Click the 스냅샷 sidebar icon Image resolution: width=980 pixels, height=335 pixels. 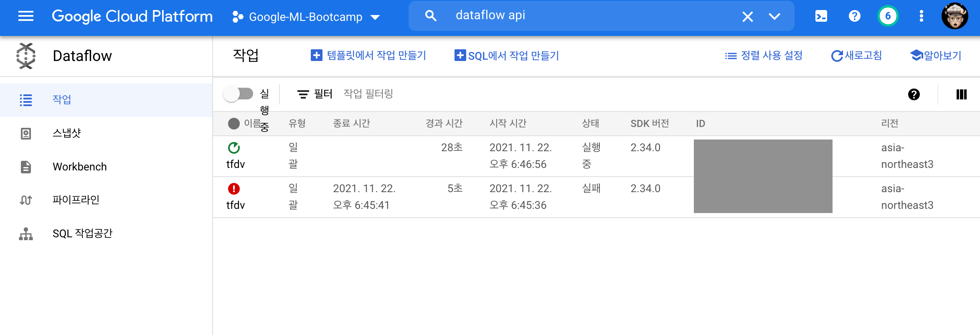(x=26, y=134)
